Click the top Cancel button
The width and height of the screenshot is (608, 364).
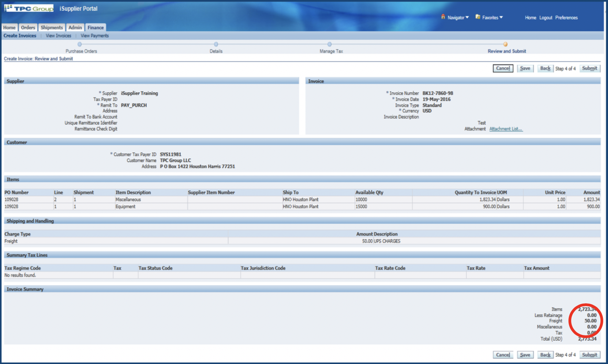[503, 69]
